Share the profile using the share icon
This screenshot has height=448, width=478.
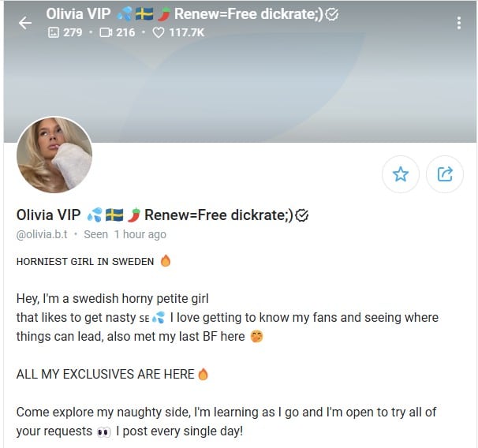[x=445, y=174]
